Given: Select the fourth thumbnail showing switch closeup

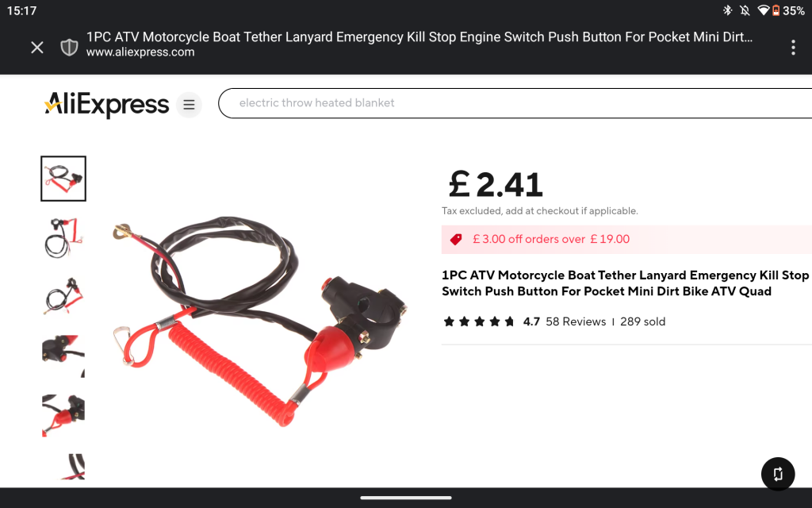Looking at the screenshot, I should click(63, 356).
